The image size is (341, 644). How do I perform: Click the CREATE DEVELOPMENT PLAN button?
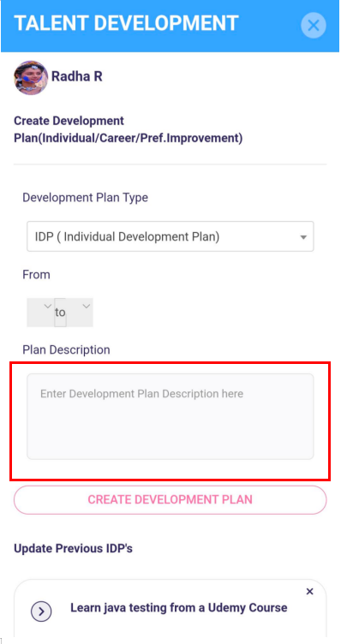[x=170, y=500]
